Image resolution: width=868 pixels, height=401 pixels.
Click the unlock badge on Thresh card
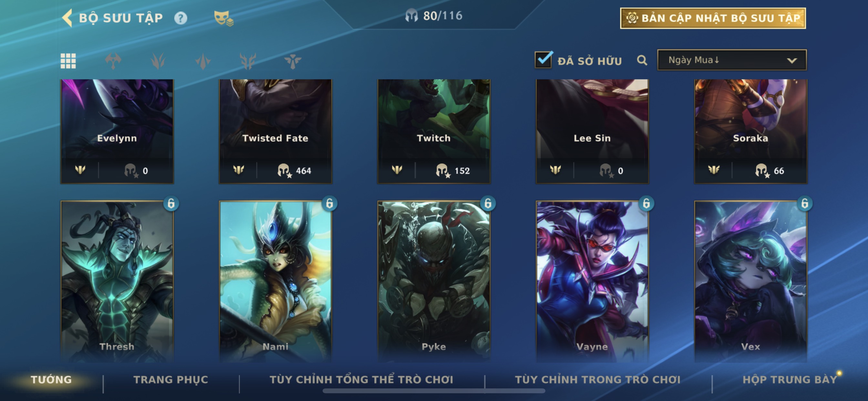(171, 203)
